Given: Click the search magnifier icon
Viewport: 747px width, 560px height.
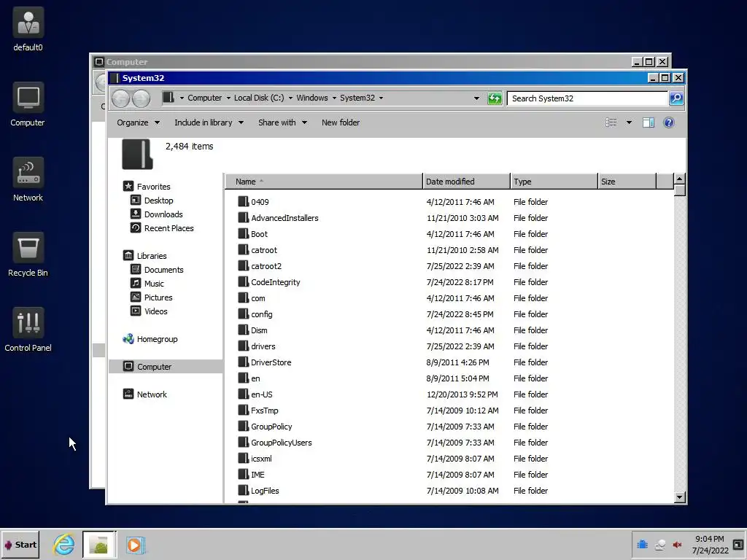Looking at the screenshot, I should (676, 98).
